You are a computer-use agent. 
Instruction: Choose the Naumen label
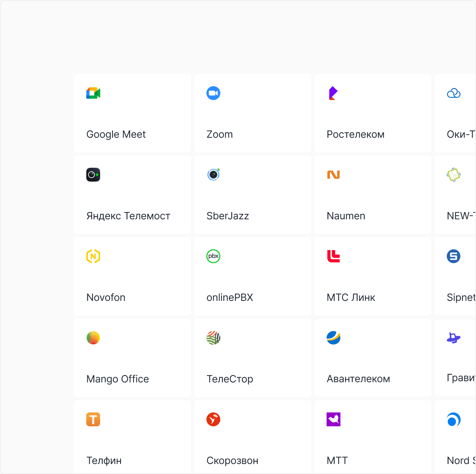click(x=346, y=216)
